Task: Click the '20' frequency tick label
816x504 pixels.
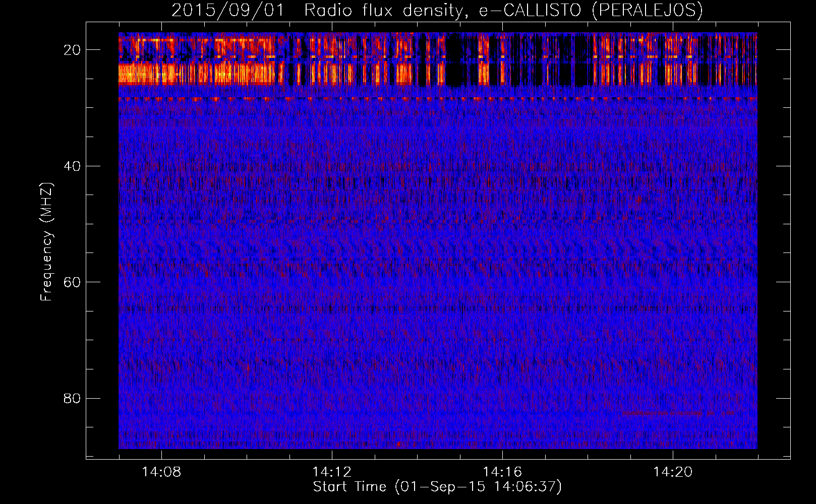Action: [x=72, y=50]
